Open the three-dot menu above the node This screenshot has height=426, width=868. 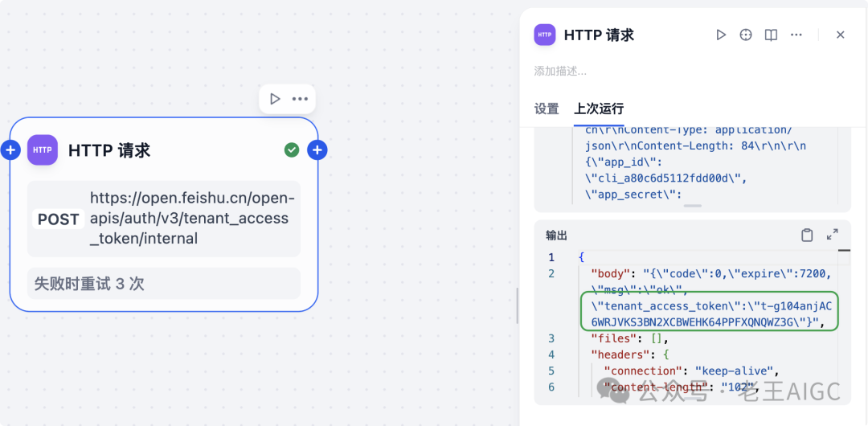pos(300,99)
